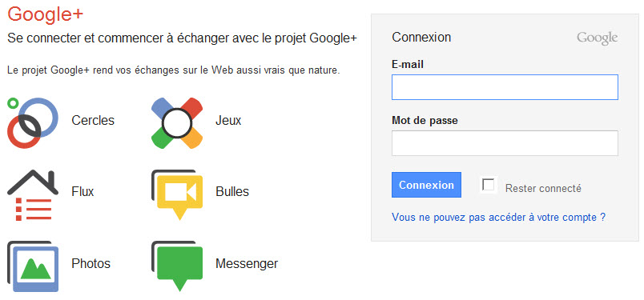Click the Flux text label
This screenshot has width=644, height=300.
[x=83, y=192]
